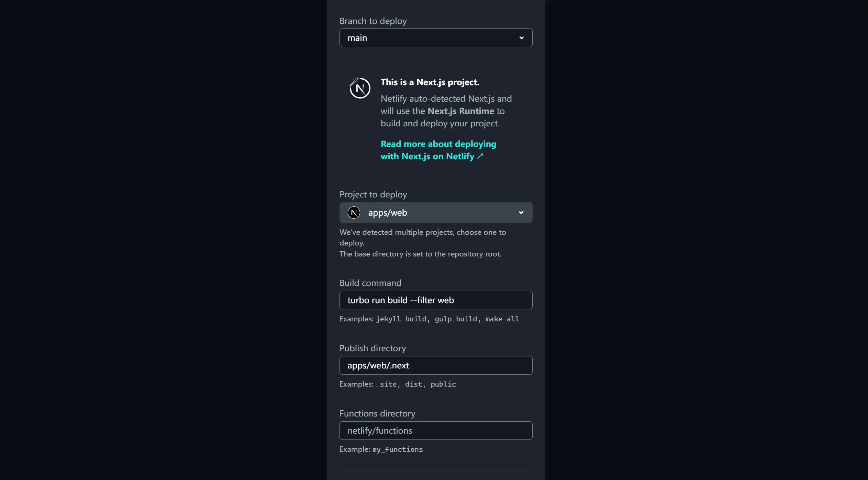
Task: Open the Branch to deploy dropdown showing main
Action: pos(435,38)
